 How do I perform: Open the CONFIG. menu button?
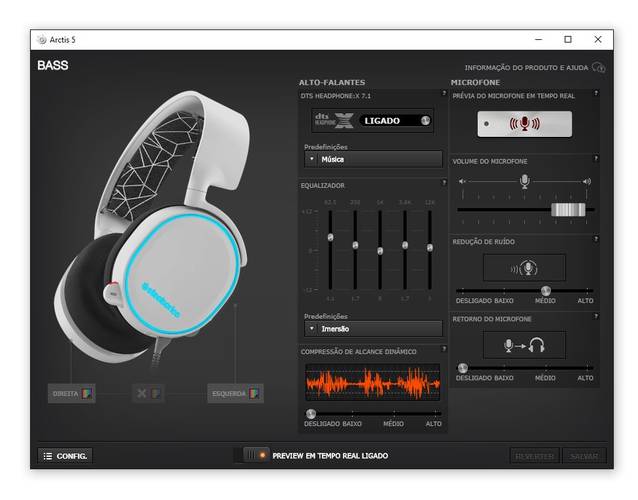coord(65,456)
